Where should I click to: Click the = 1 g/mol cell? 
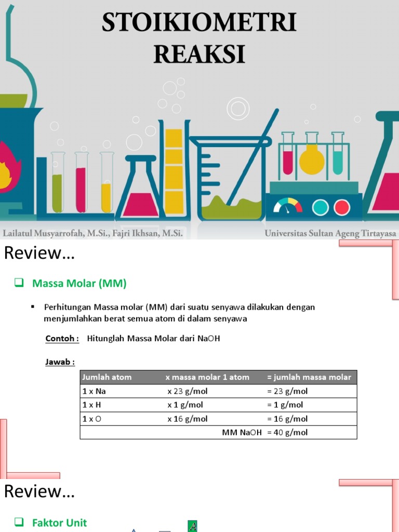pyautogui.click(x=285, y=405)
